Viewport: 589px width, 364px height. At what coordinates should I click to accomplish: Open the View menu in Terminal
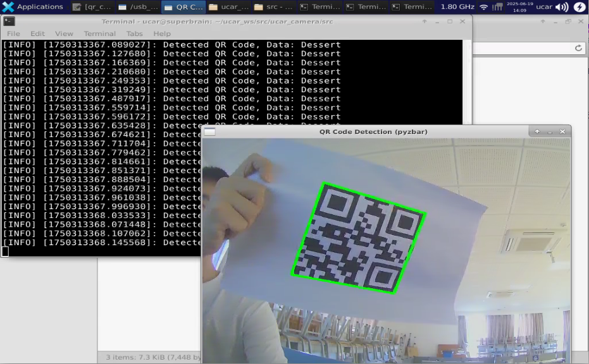(x=64, y=33)
